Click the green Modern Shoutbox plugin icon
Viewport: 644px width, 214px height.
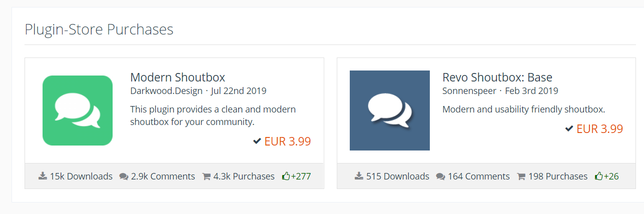tap(78, 110)
